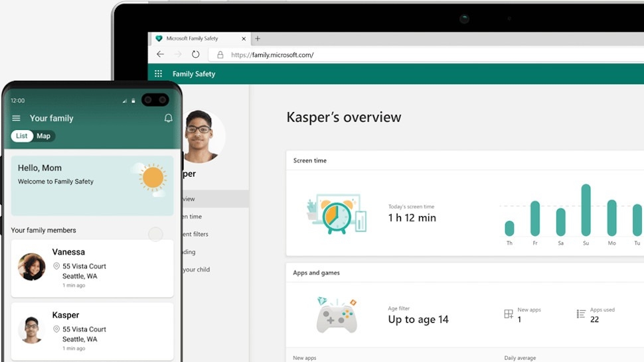
Task: View site security via the lock icon
Action: 220,54
